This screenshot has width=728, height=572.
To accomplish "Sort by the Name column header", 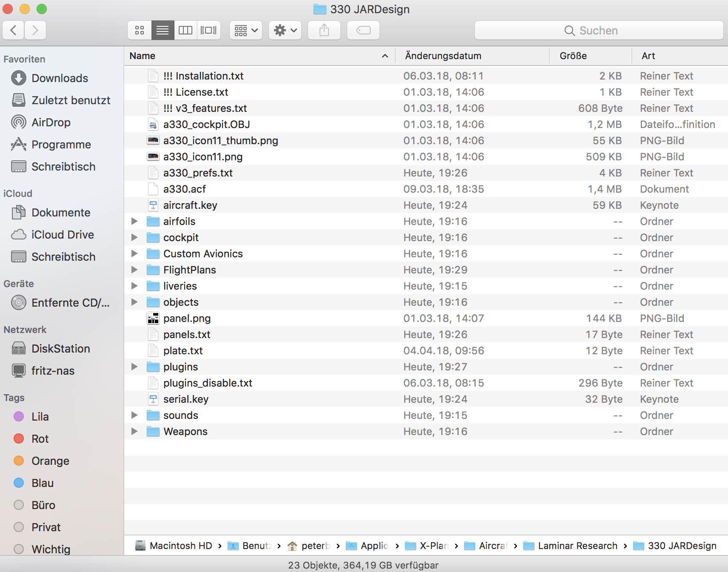I will pos(260,56).
